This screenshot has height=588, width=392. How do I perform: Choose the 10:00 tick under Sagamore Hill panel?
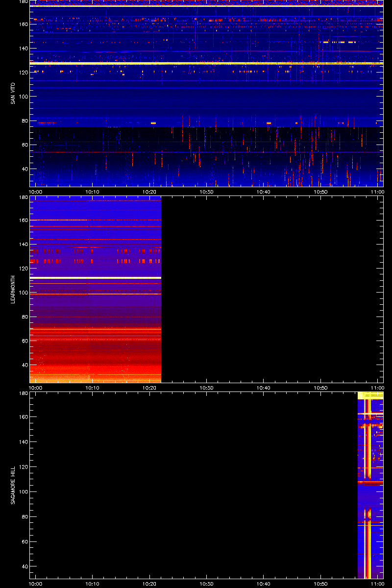35,584
